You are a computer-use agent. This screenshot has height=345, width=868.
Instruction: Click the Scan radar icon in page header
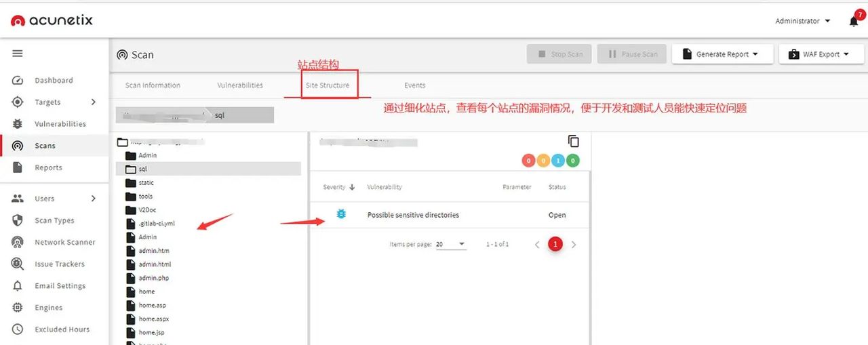[x=122, y=54]
